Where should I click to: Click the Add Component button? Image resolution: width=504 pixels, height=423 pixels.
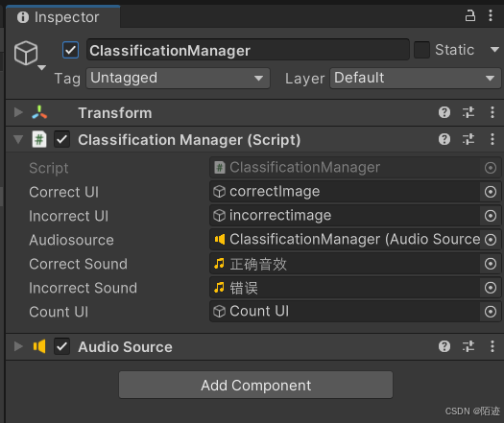pyautogui.click(x=256, y=385)
